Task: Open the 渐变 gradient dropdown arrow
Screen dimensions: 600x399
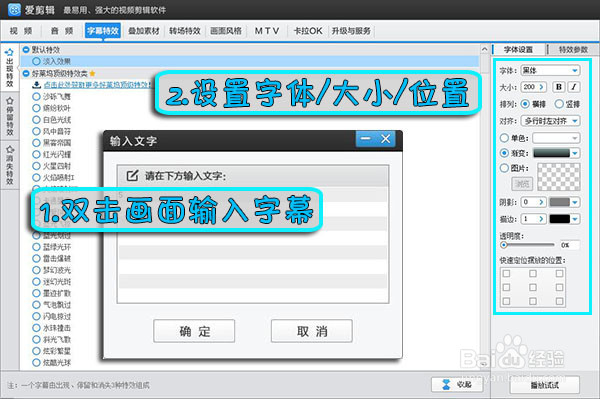Action: click(575, 153)
